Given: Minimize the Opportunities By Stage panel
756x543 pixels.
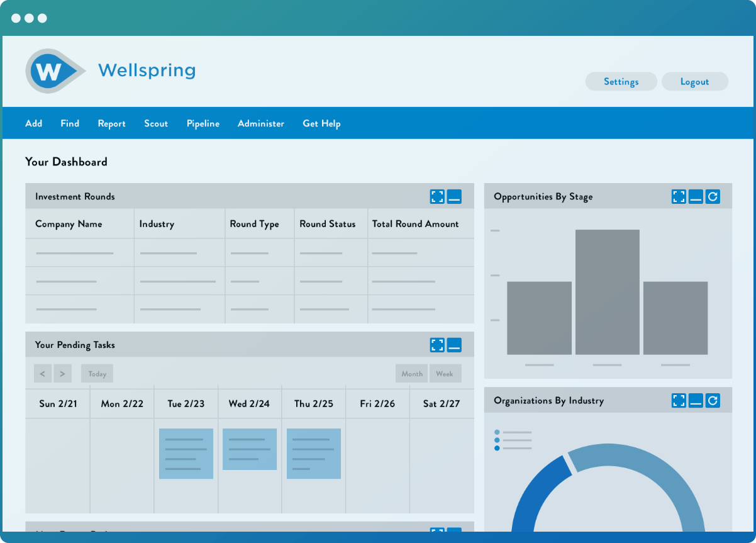Looking at the screenshot, I should (x=696, y=196).
